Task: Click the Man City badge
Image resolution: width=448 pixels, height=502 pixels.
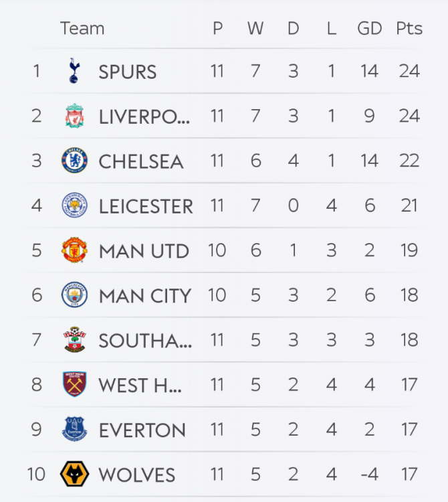Action: pyautogui.click(x=74, y=295)
